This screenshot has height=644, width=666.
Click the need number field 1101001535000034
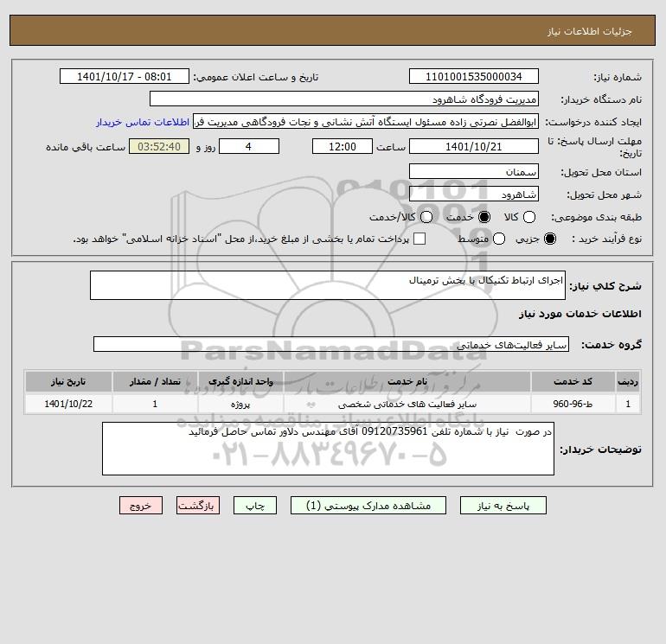[x=474, y=76]
